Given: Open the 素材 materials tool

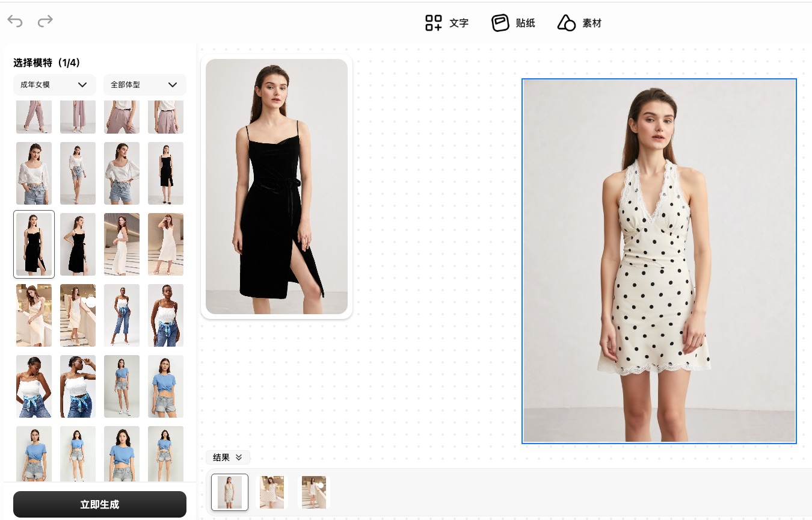Looking at the screenshot, I should (579, 23).
